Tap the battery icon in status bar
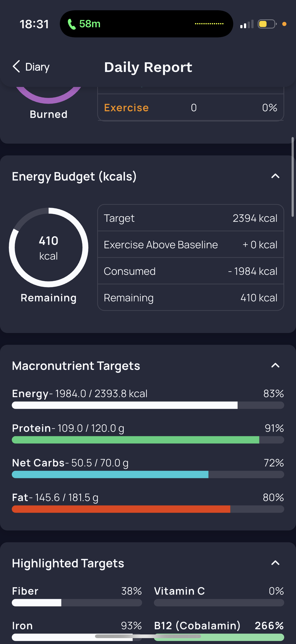Viewport: 296px width, 644px height. pos(267,24)
